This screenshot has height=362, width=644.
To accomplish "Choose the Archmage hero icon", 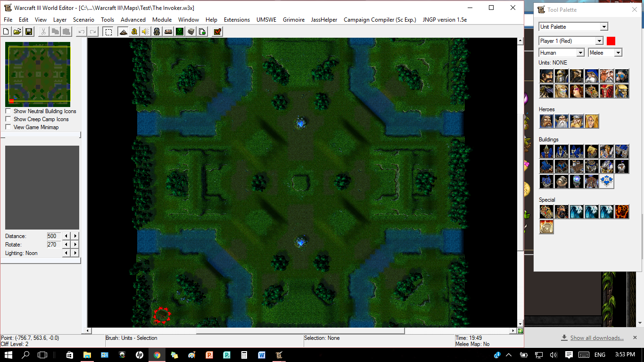I will pyautogui.click(x=561, y=121).
